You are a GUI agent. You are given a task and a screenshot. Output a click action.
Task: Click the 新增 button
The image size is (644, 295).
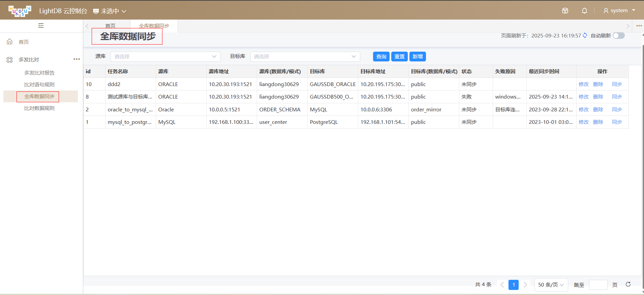pos(418,57)
